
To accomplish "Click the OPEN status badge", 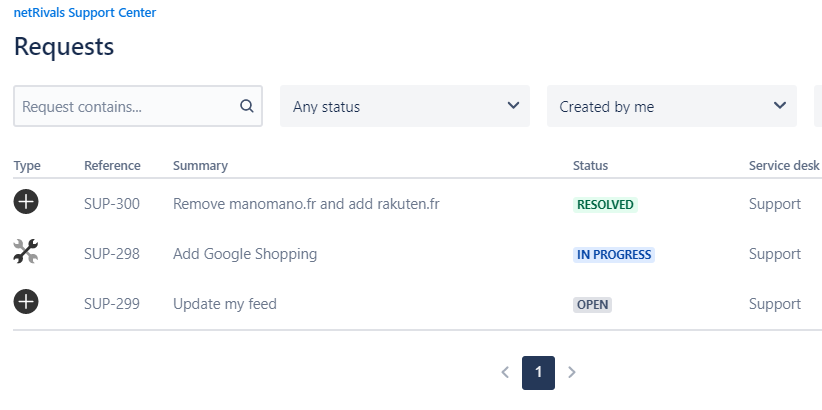I will click(592, 305).
